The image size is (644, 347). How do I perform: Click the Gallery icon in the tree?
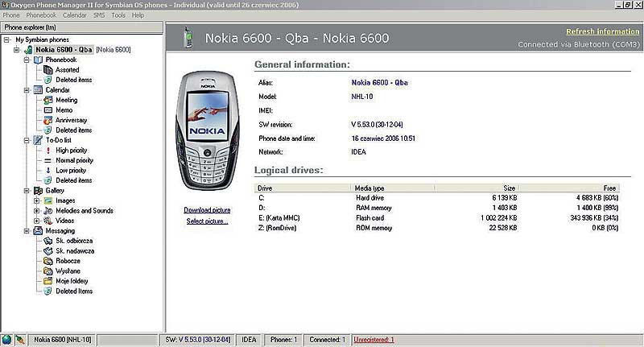[38, 191]
